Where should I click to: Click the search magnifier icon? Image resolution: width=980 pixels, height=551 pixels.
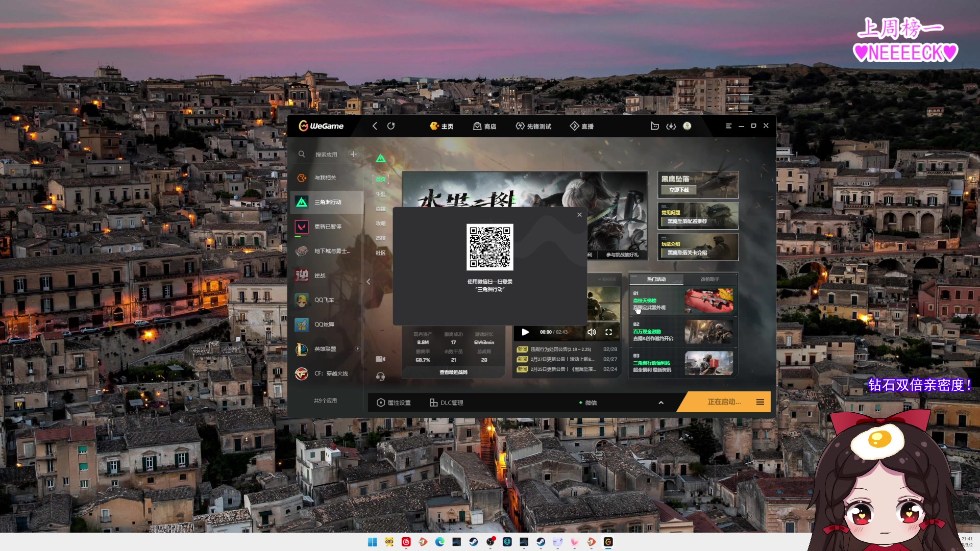[x=302, y=154]
